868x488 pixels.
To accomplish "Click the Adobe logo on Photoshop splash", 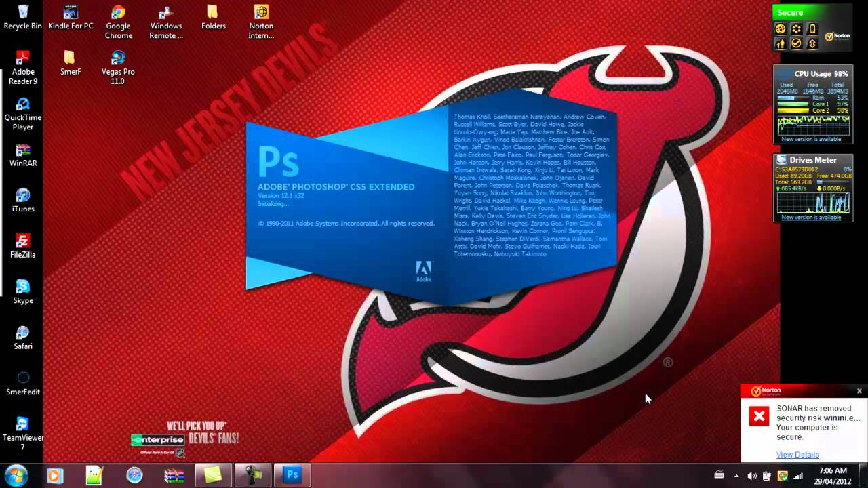I will pos(423,271).
